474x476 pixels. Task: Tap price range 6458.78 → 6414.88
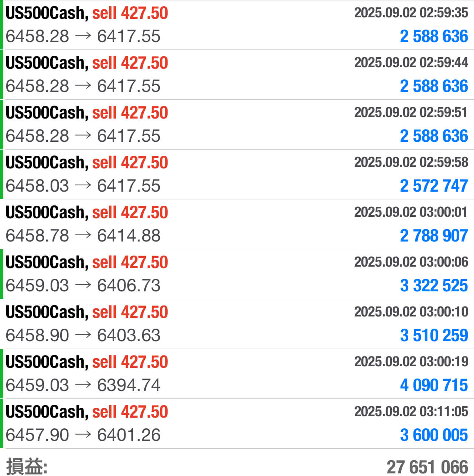tap(83, 236)
